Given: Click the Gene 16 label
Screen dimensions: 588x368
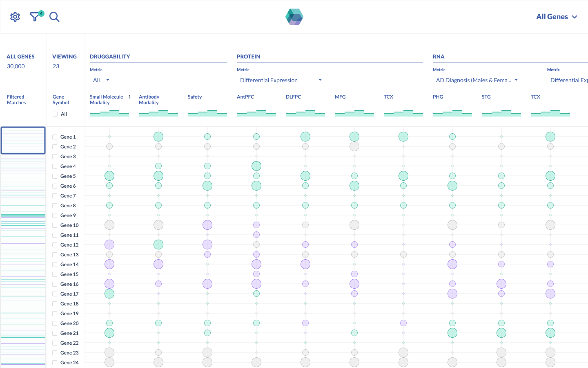Looking at the screenshot, I should [69, 284].
